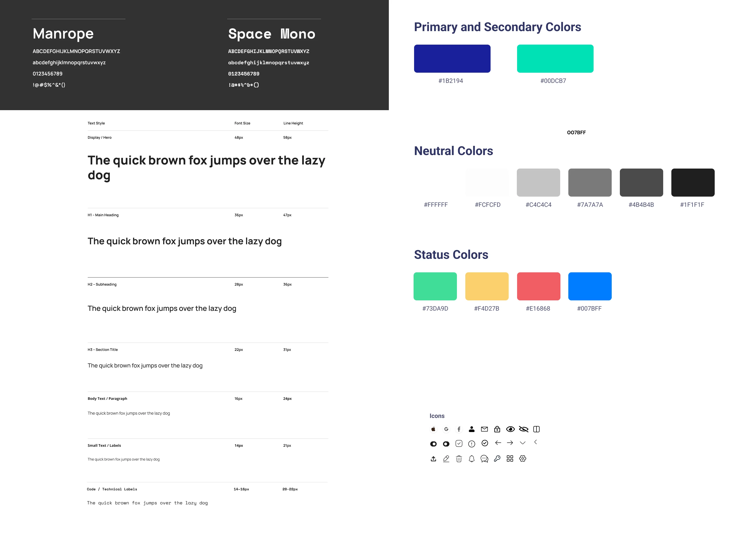Viewport: 756px width, 536px height.
Task: Click the 'Body Text / Paragraph' style label
Action: tap(107, 398)
